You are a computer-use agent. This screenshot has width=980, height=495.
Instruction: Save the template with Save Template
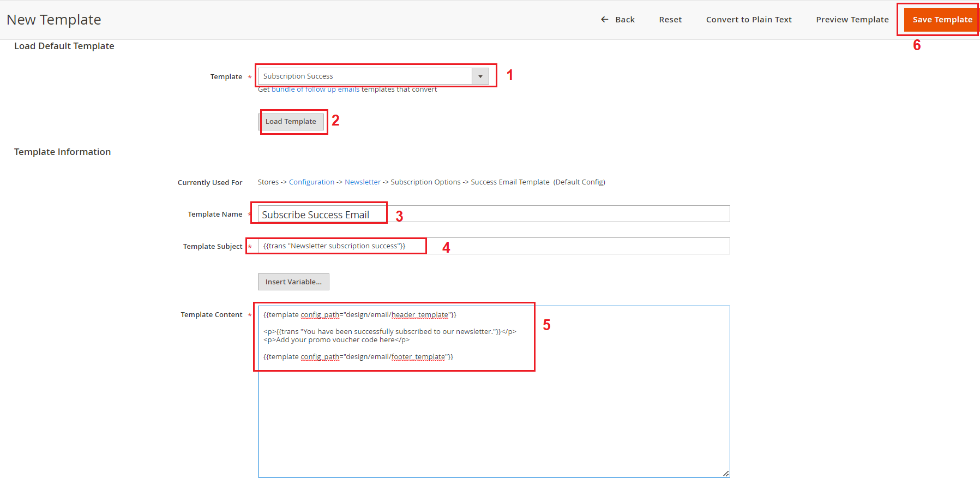pos(942,20)
